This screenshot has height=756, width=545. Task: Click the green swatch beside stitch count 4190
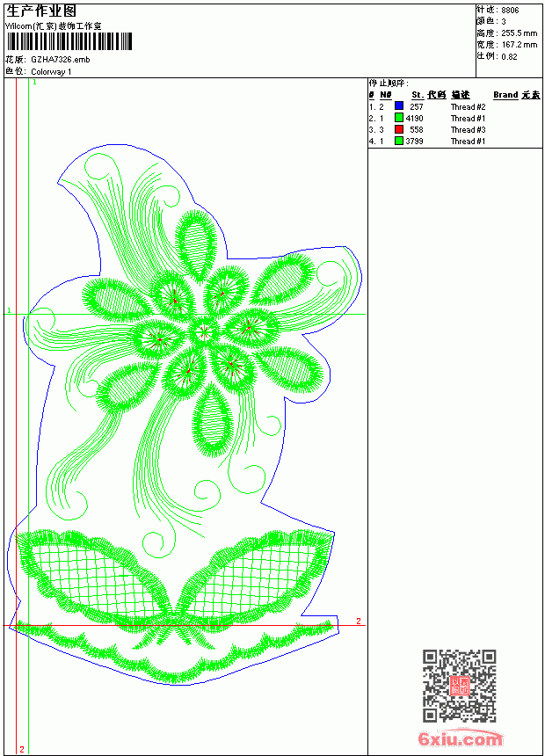coord(399,118)
